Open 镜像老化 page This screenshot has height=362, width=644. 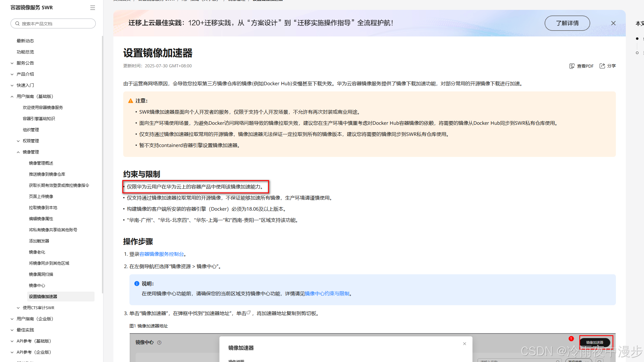tap(37, 252)
